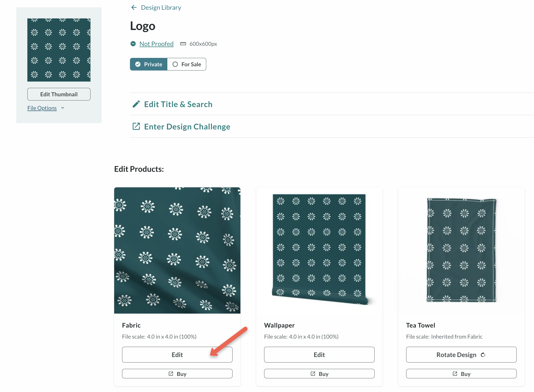
Task: Click the external-link icon in Tea Towel Buy button
Action: pos(455,374)
